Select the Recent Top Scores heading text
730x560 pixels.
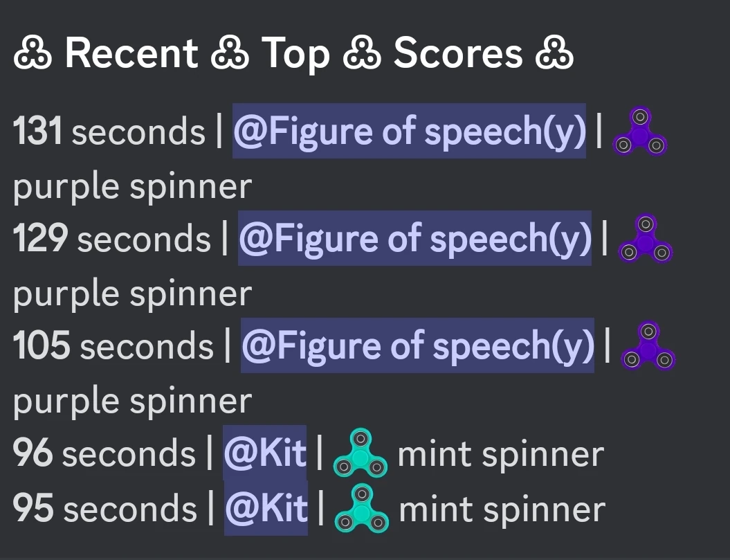tap(293, 53)
